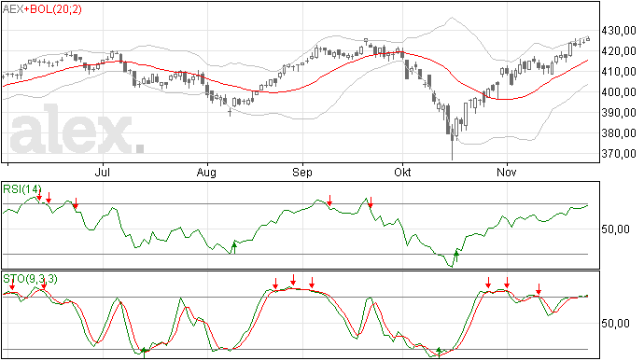Click the 50,00 level label on RSI panel
This screenshot has height=361, width=644.
[616, 229]
